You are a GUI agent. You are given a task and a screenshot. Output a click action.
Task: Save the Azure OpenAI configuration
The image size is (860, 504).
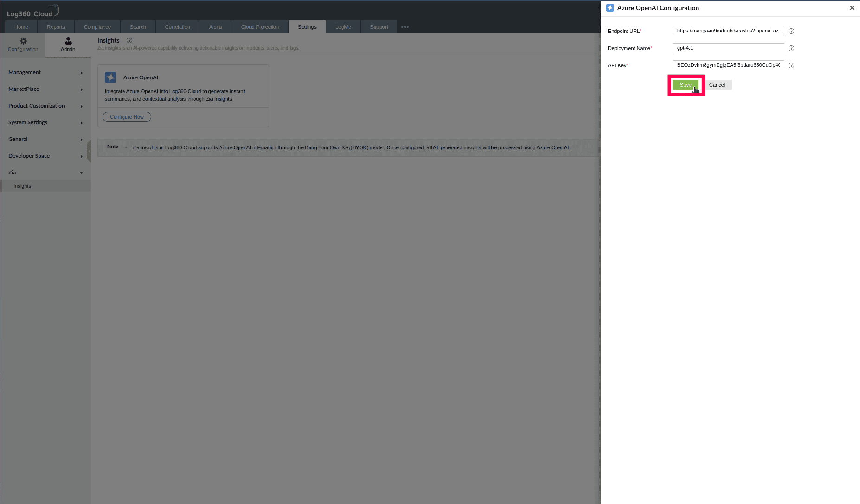coord(685,85)
